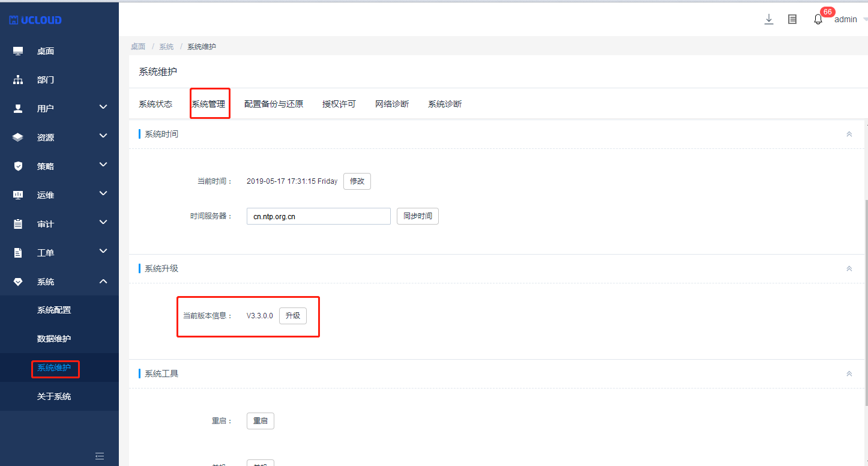The width and height of the screenshot is (868, 466).
Task: Click the 桌面 breadcrumb link
Action: tap(138, 47)
